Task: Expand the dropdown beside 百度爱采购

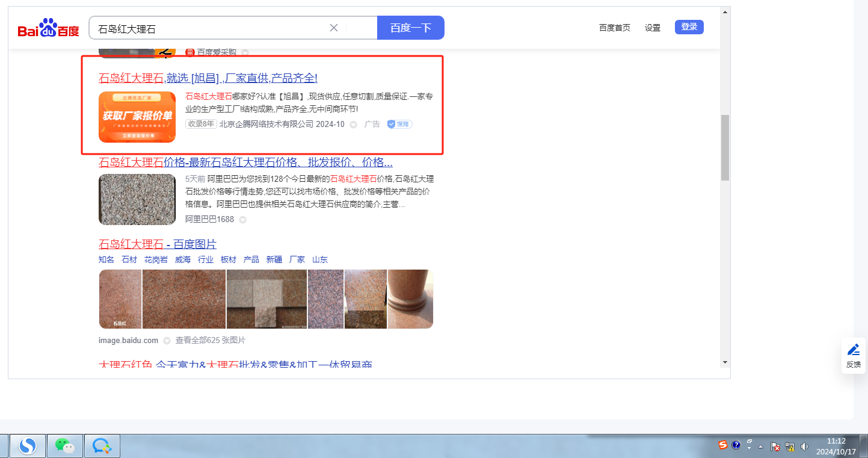Action: (x=245, y=53)
